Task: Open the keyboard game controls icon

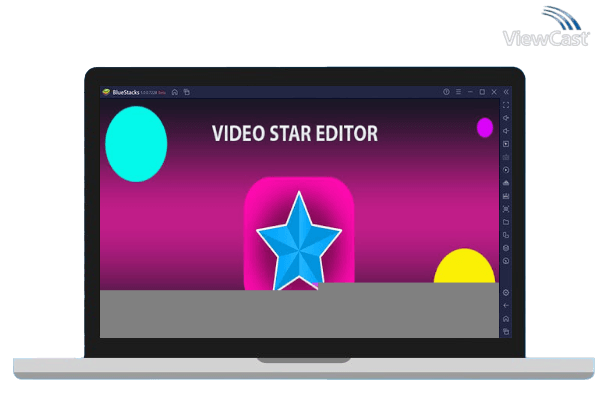Action: coord(506,157)
